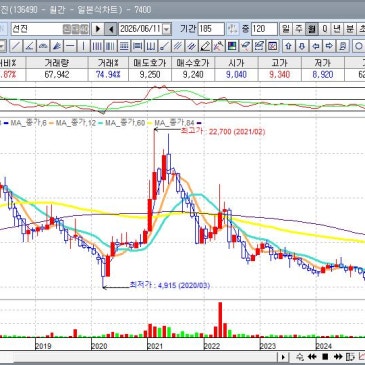Switch chart to 년 (yearly) view

coord(337,29)
